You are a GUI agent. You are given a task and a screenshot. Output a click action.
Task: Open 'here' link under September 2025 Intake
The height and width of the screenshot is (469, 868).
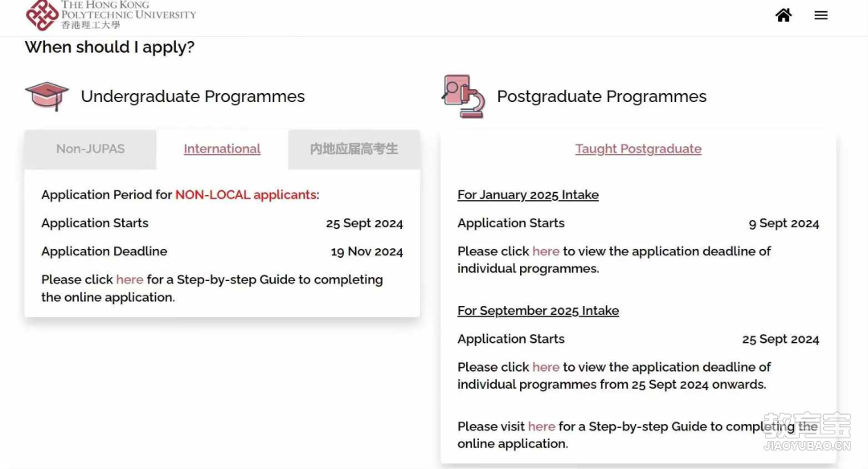[x=546, y=367]
